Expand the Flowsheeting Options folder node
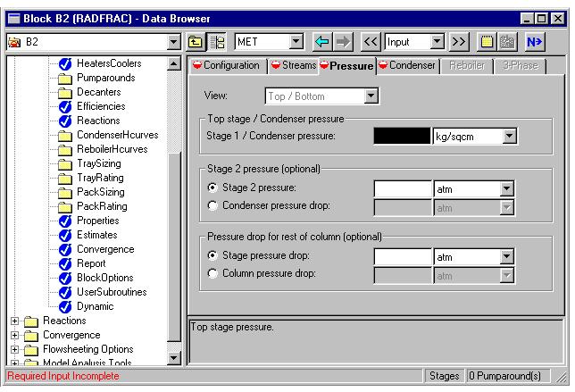The width and height of the screenshot is (575, 392). [14, 349]
